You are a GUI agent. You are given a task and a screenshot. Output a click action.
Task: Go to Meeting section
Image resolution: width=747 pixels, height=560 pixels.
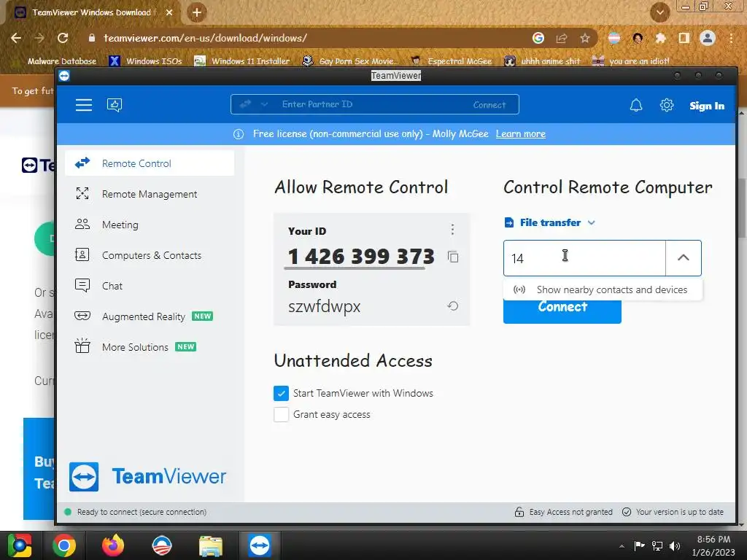click(150, 225)
